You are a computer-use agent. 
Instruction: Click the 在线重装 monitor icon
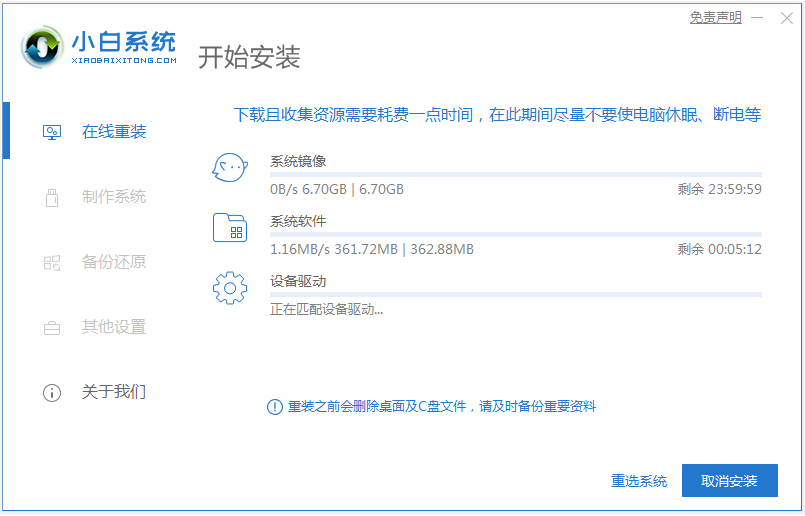[x=52, y=132]
